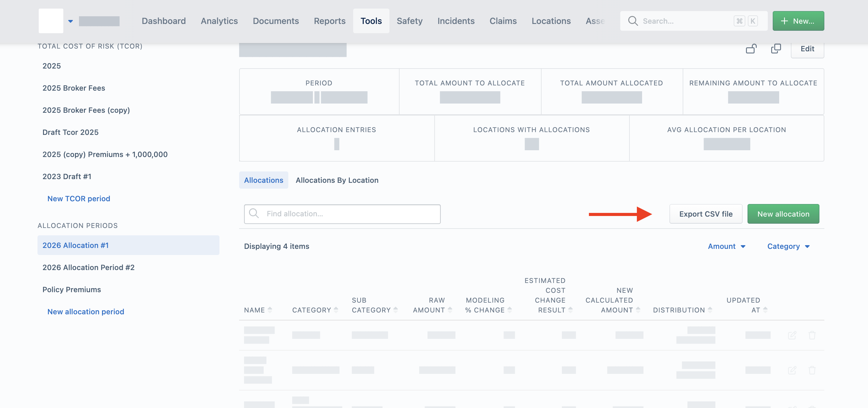The image size is (868, 408).
Task: Click the New allocation period link
Action: [x=85, y=312]
